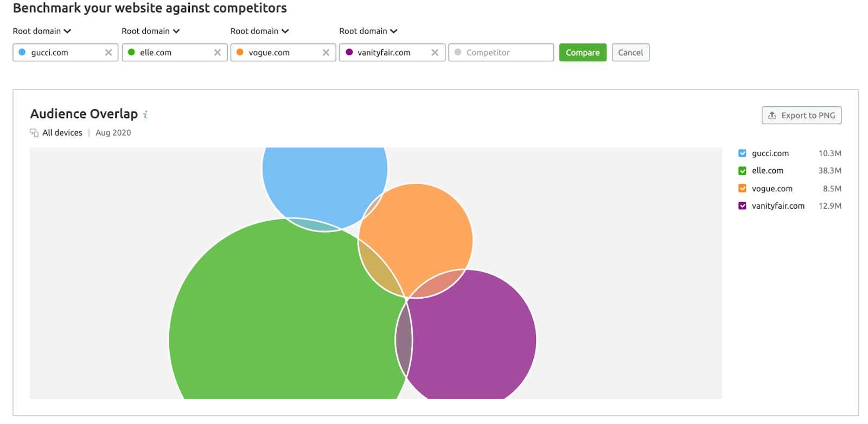This screenshot has height=424, width=868.
Task: Click the 12.9M value for vanityfair.com
Action: point(830,206)
